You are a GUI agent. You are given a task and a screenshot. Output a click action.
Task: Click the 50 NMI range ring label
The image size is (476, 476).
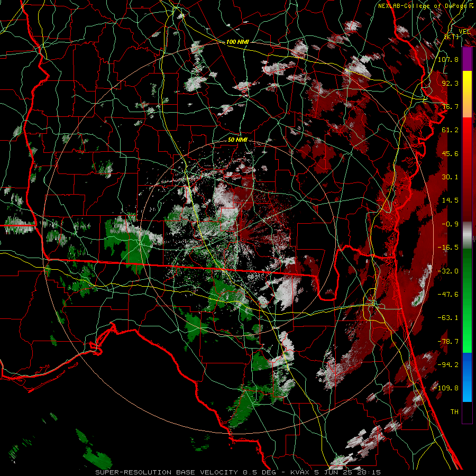point(237,140)
